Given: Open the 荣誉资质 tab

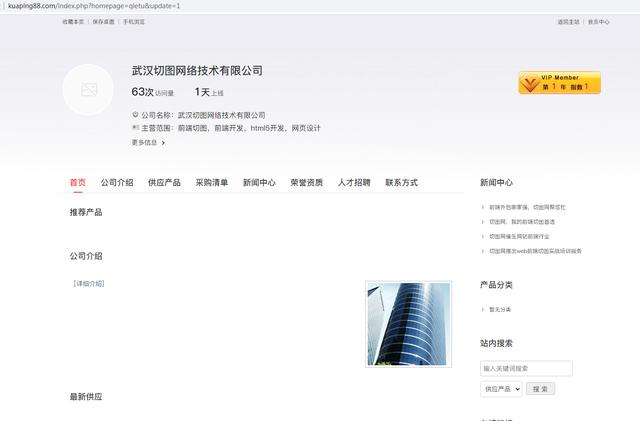Looking at the screenshot, I should (x=307, y=183).
